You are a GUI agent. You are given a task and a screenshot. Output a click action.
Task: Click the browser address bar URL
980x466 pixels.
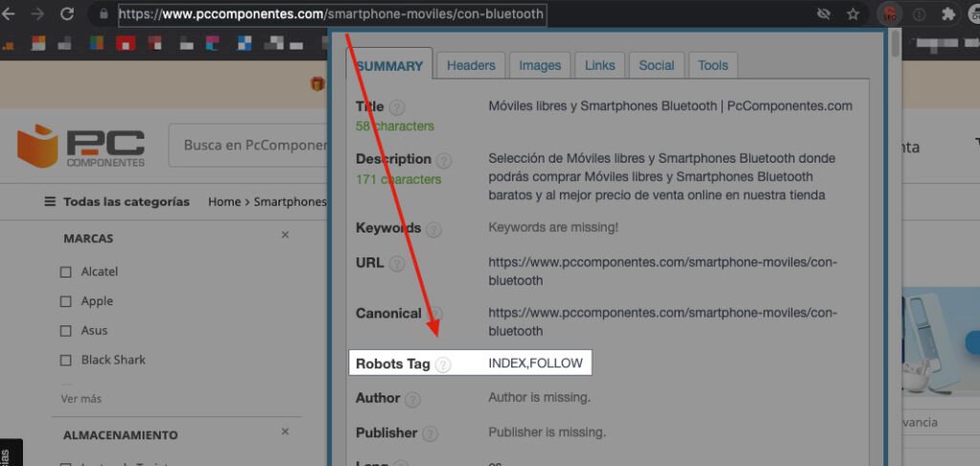tap(332, 13)
